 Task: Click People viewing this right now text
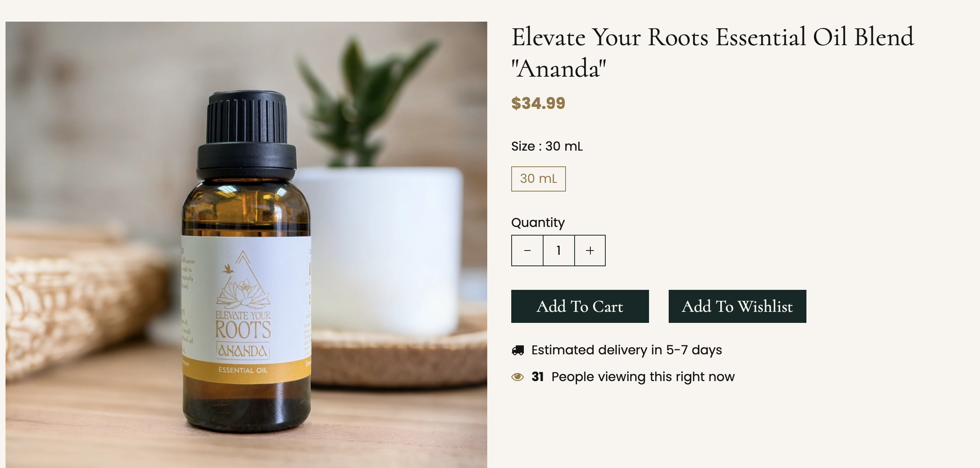pyautogui.click(x=643, y=377)
